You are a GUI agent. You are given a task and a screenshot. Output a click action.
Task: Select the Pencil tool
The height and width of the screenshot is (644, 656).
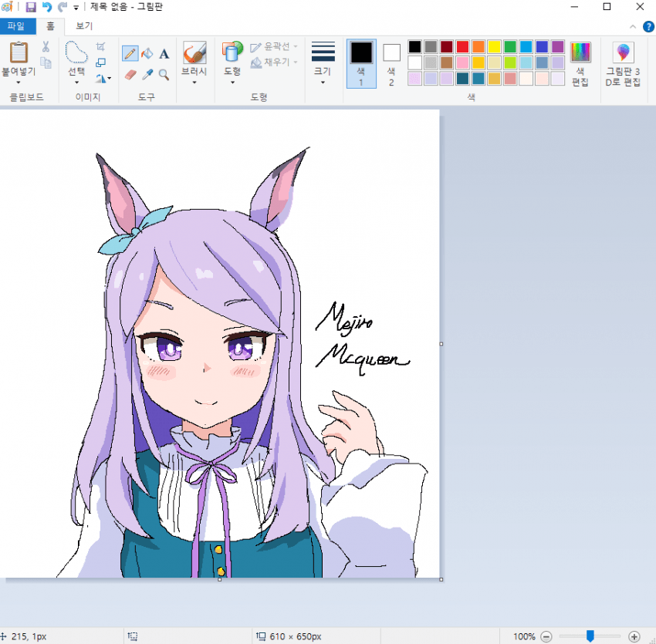pos(130,53)
